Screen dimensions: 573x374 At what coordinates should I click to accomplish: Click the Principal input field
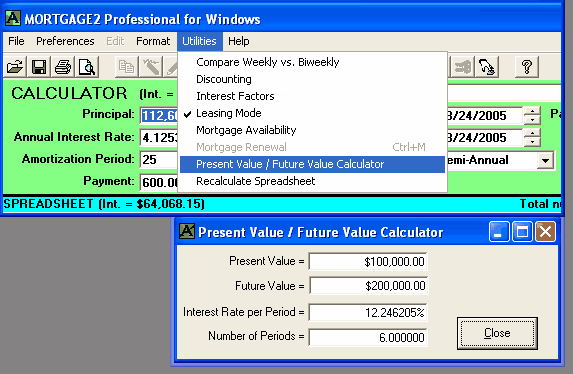pyautogui.click(x=159, y=116)
